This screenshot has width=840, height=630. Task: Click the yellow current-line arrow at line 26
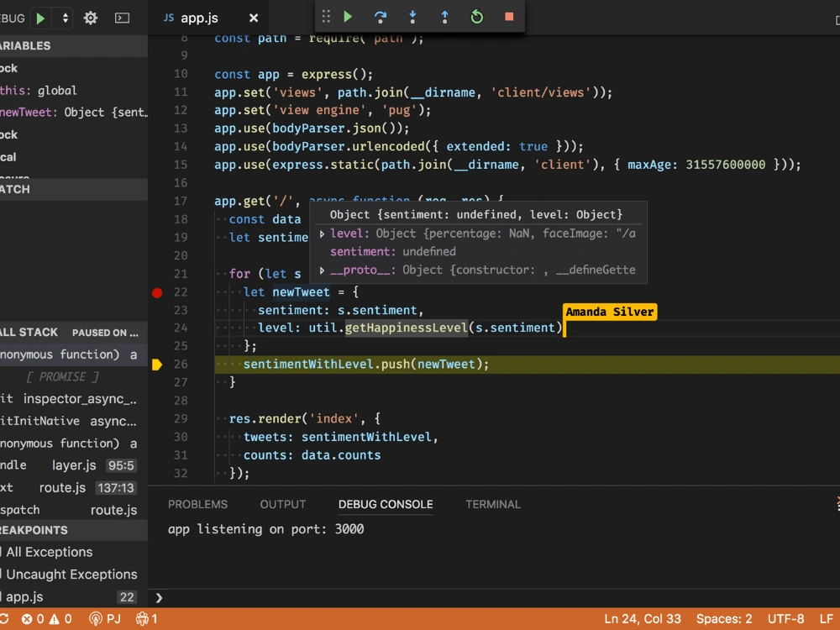click(x=157, y=365)
